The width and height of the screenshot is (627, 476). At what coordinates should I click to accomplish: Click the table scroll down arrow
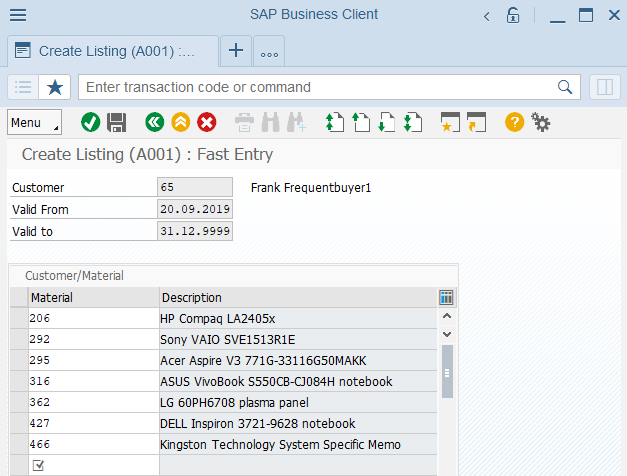tap(447, 334)
